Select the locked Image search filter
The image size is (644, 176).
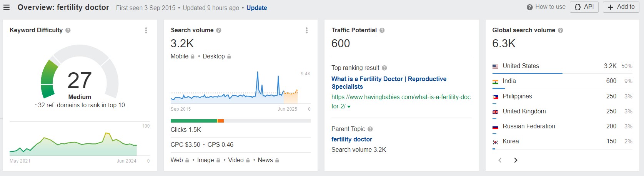pyautogui.click(x=208, y=160)
